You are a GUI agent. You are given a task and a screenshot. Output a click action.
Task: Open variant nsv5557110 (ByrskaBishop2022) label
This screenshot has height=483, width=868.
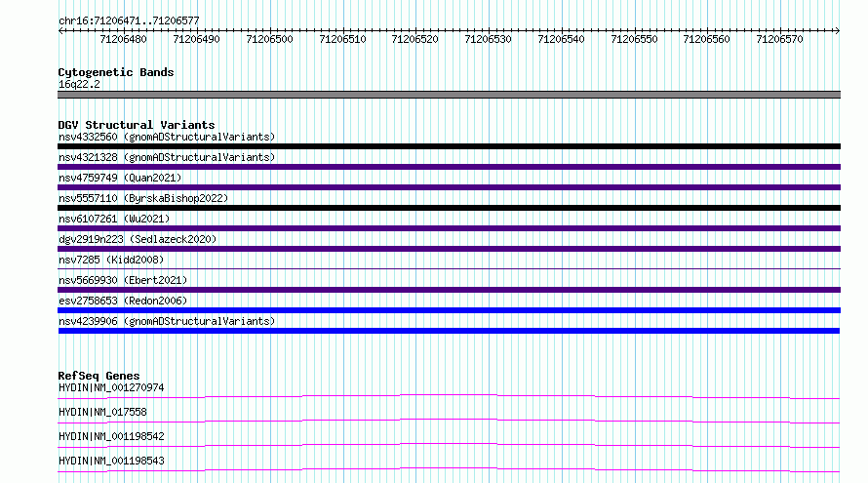(x=143, y=198)
